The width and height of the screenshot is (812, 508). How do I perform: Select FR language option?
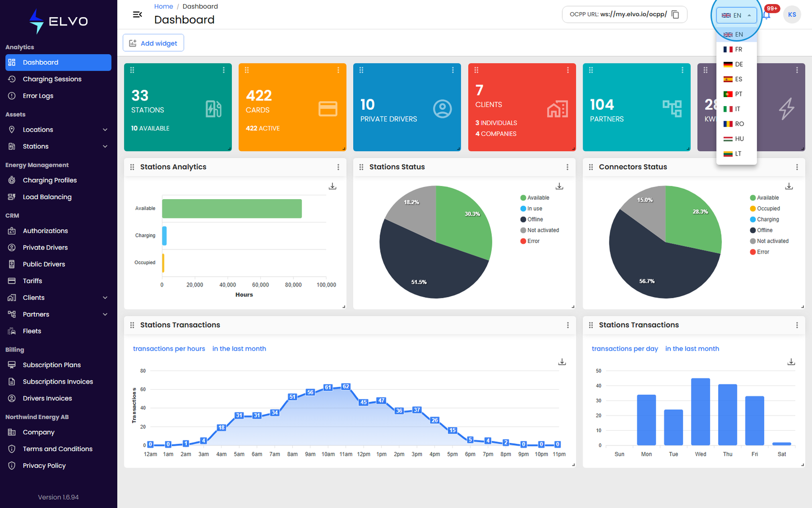pos(736,49)
